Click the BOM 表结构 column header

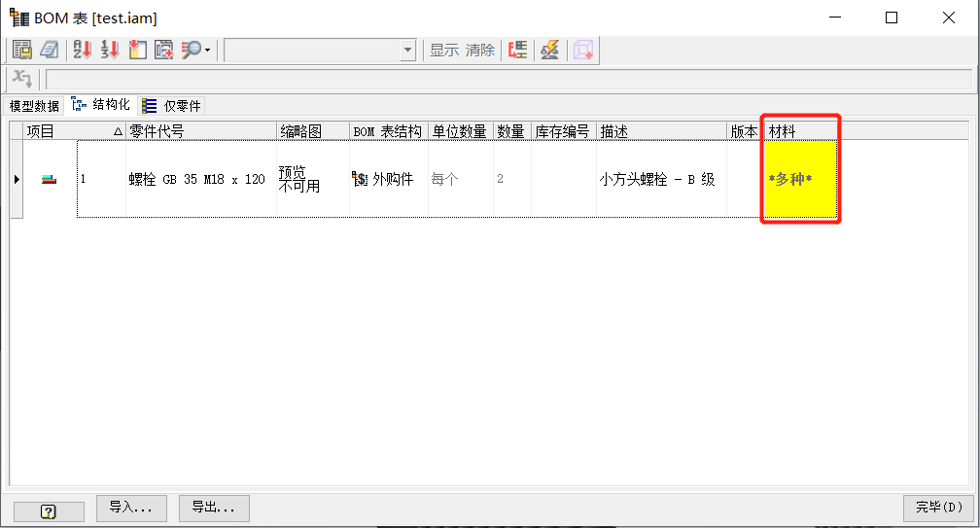389,131
